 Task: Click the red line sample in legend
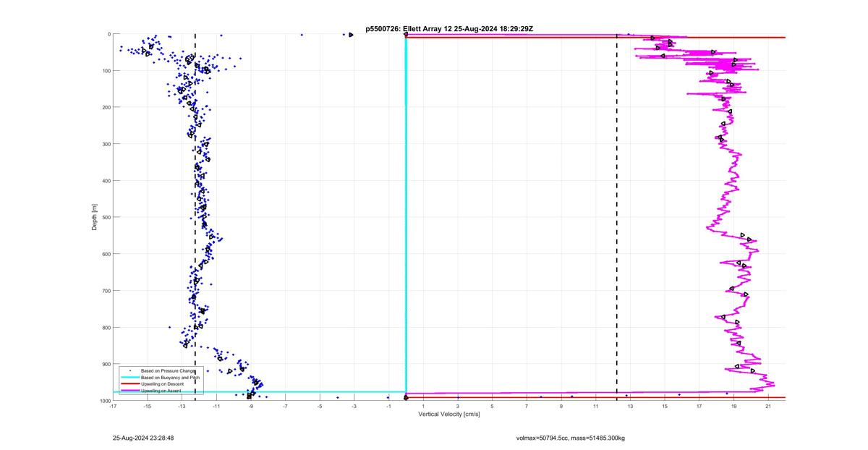[129, 384]
